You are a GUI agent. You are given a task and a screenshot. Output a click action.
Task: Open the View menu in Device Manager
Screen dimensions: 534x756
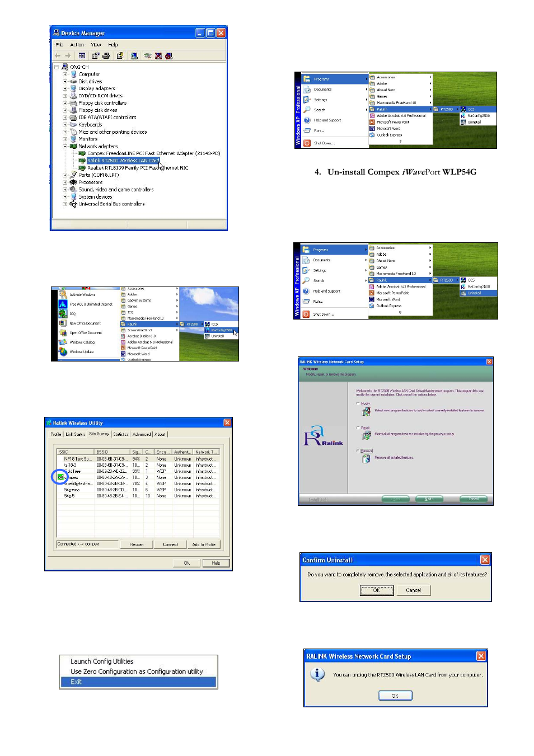pyautogui.click(x=96, y=45)
